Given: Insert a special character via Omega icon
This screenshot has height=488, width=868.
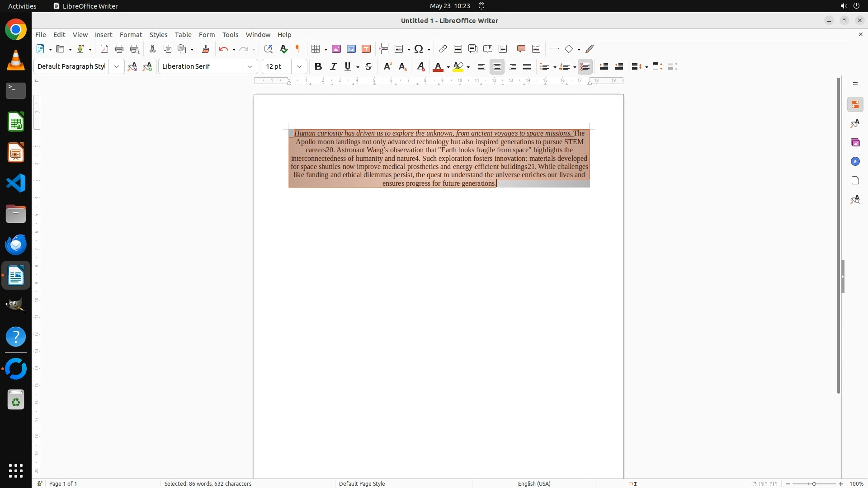Looking at the screenshot, I should pos(419,49).
